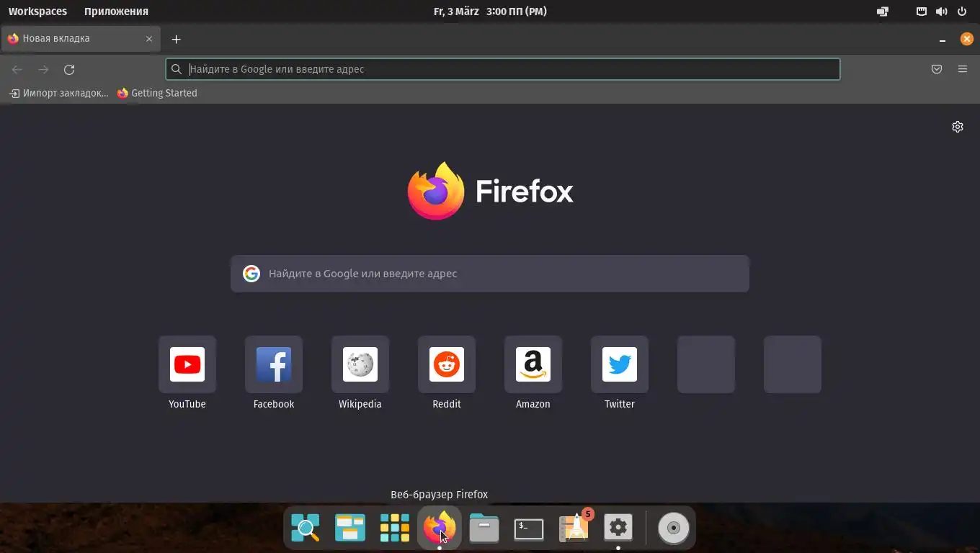Open Settings gear from dock

point(618,528)
